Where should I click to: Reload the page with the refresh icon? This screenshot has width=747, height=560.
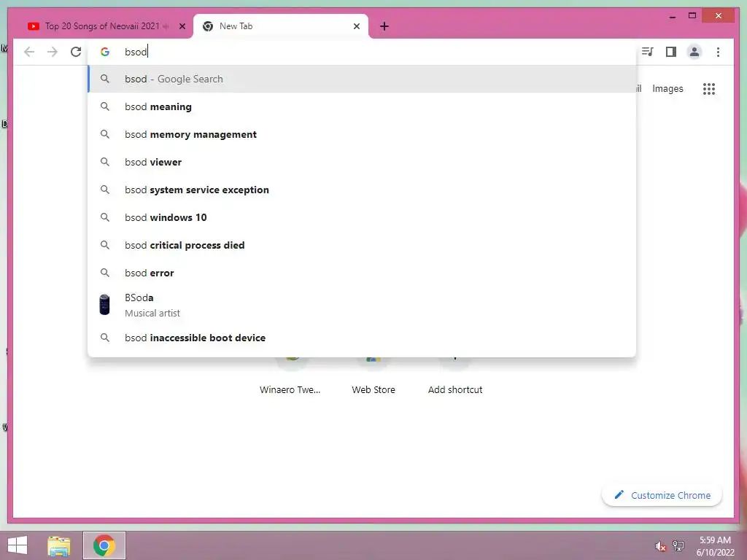tap(76, 52)
